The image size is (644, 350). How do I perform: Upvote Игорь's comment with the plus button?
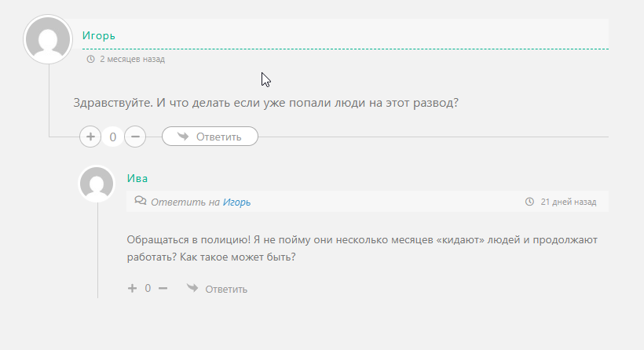click(x=90, y=137)
